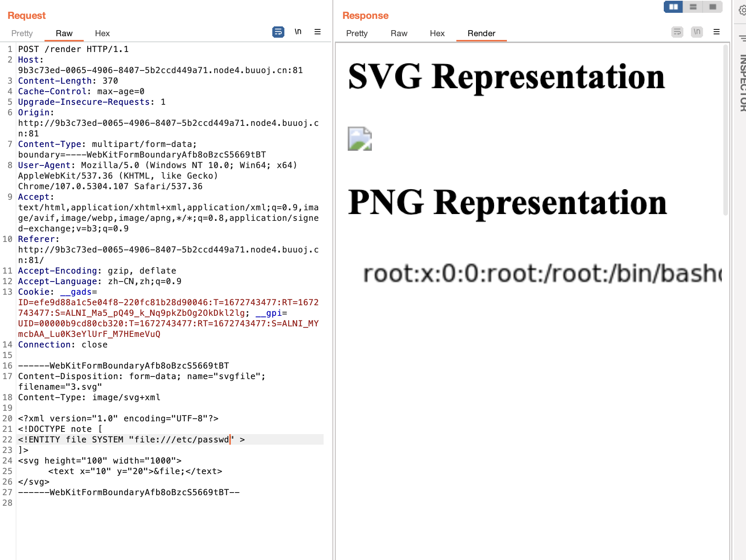Click the Response render scrollbar

coord(725,130)
